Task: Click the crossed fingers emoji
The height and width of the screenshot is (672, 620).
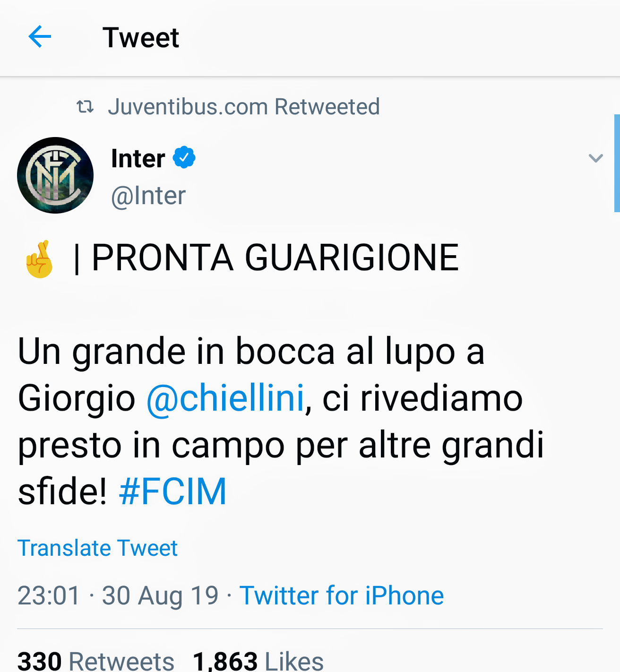Action: coord(40,259)
